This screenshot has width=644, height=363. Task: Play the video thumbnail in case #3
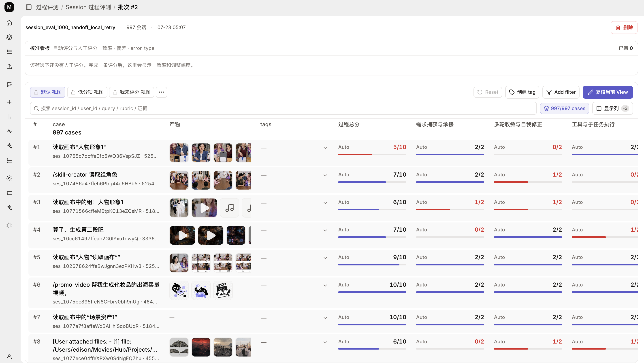[x=204, y=208]
